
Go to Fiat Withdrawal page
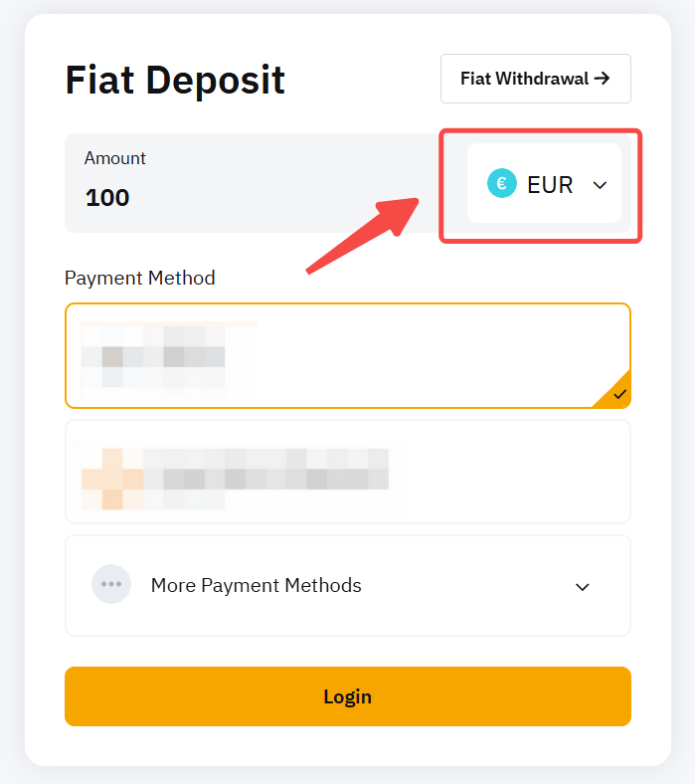point(535,79)
